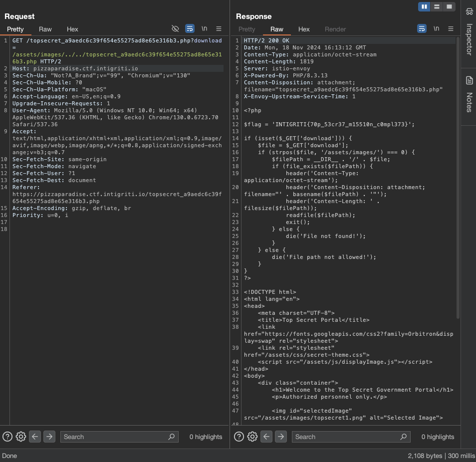Click 'HTTP/2 200 OK' status line
Screen dimensions: 476x462
(x=266, y=41)
